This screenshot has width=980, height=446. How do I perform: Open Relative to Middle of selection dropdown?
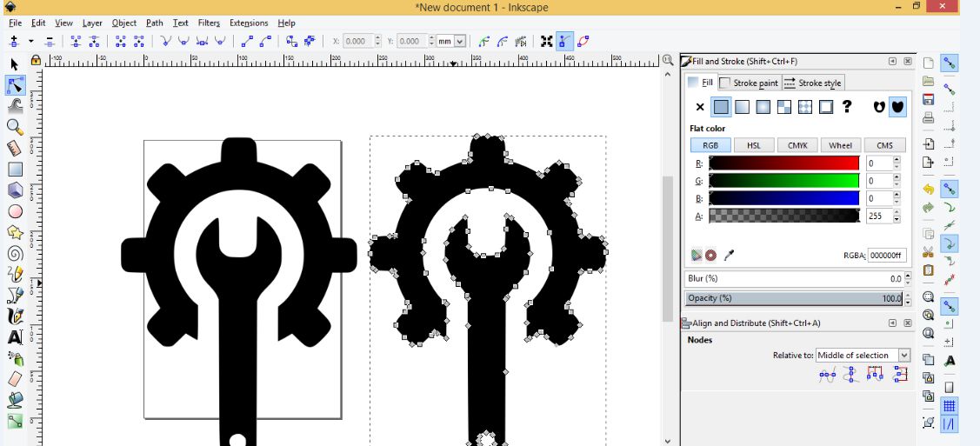pyautogui.click(x=863, y=355)
